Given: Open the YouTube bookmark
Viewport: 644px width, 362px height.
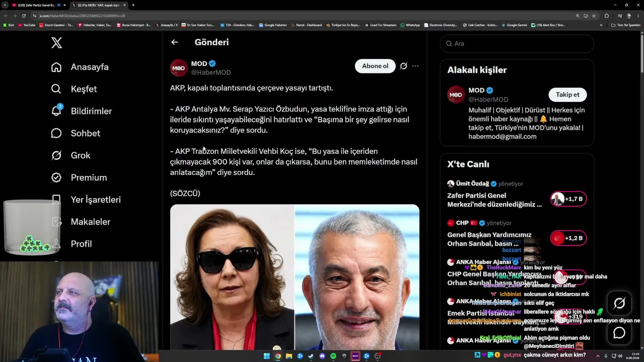Looking at the screenshot, I should pyautogui.click(x=26, y=25).
